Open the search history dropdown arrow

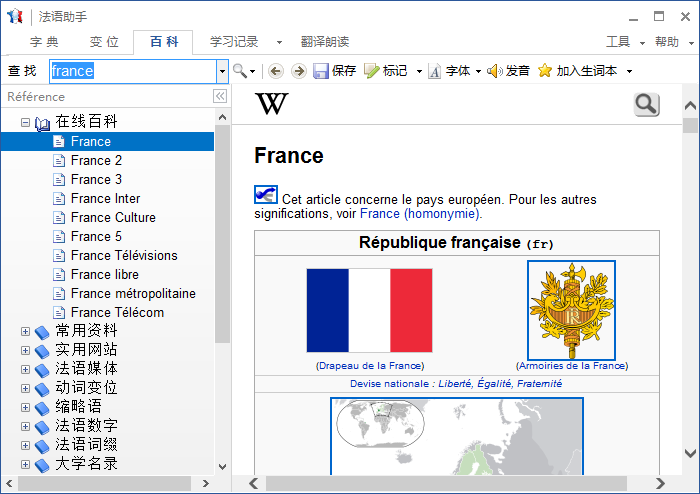coord(222,71)
